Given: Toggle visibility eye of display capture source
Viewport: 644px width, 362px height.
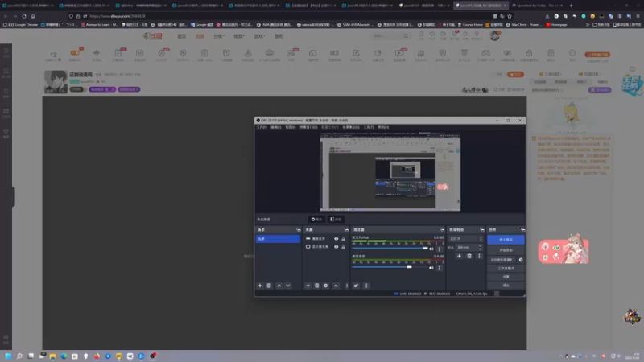Looking at the screenshot, I should tap(336, 247).
